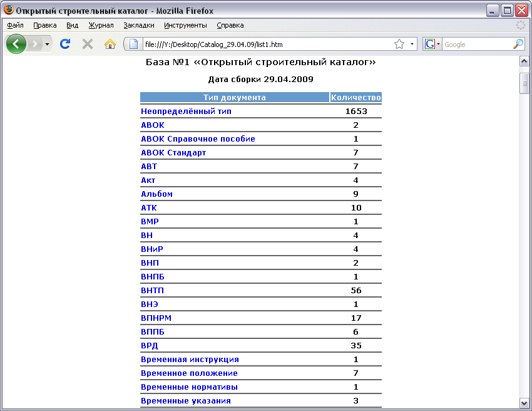Follow the ВНЭ link

tap(150, 304)
